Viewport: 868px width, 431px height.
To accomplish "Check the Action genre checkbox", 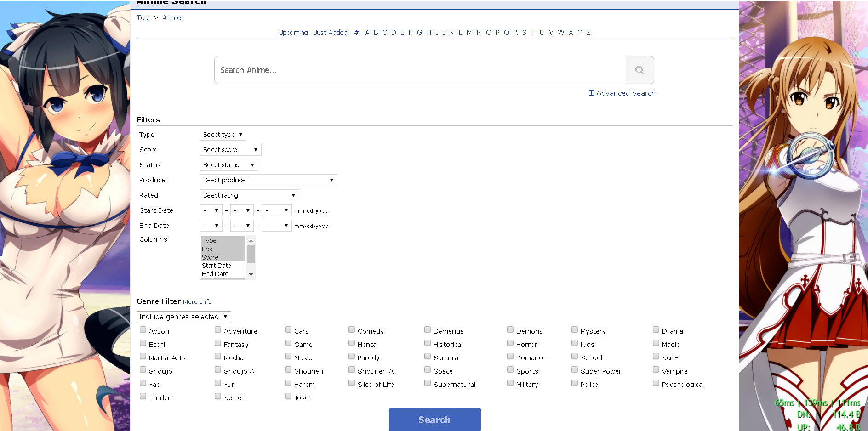I will 143,330.
